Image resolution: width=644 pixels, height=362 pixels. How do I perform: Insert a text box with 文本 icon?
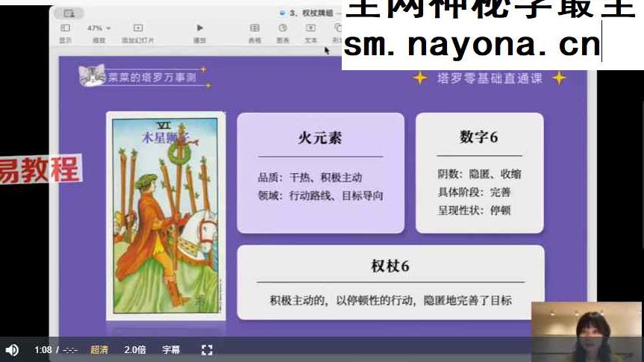311,28
